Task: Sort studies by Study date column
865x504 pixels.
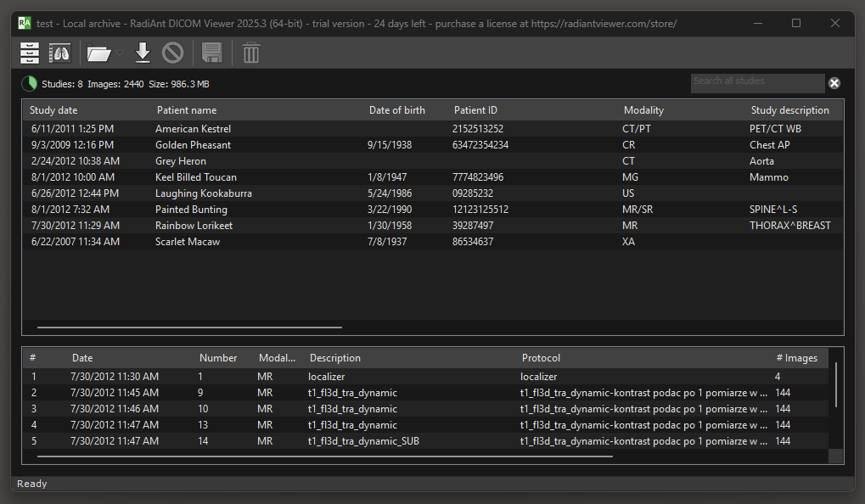Action: [x=53, y=110]
